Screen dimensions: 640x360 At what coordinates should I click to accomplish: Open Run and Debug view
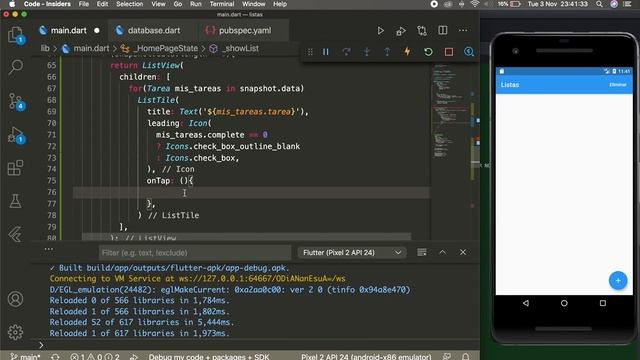[x=16, y=135]
